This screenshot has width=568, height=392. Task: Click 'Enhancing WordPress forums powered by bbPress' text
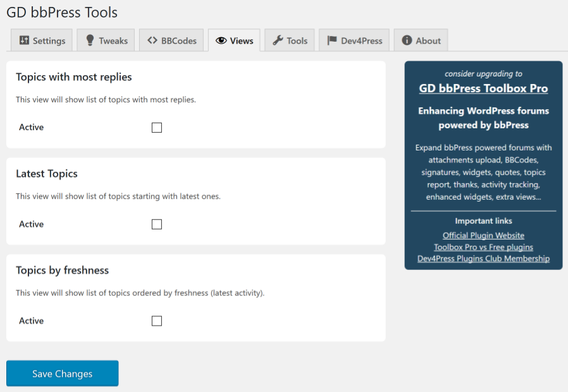(483, 118)
